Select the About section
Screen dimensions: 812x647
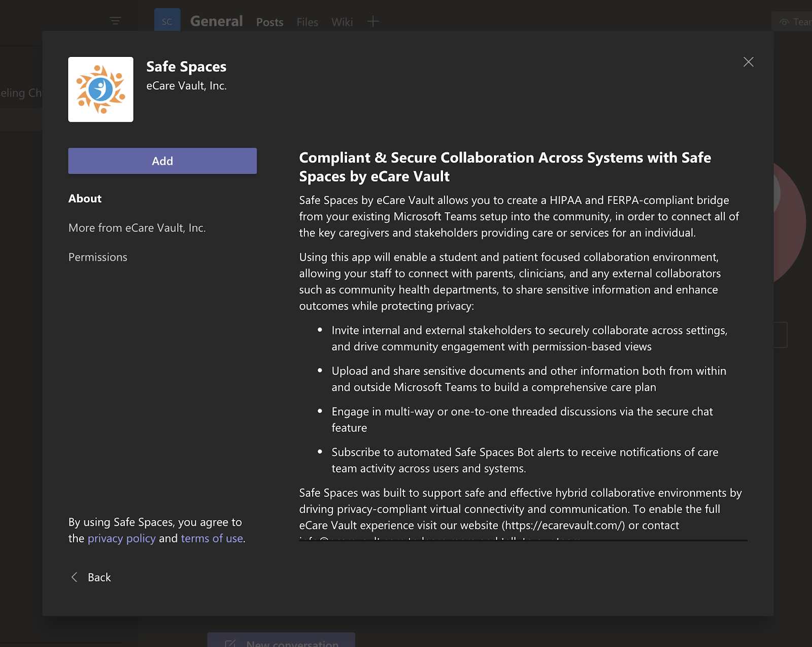click(85, 198)
